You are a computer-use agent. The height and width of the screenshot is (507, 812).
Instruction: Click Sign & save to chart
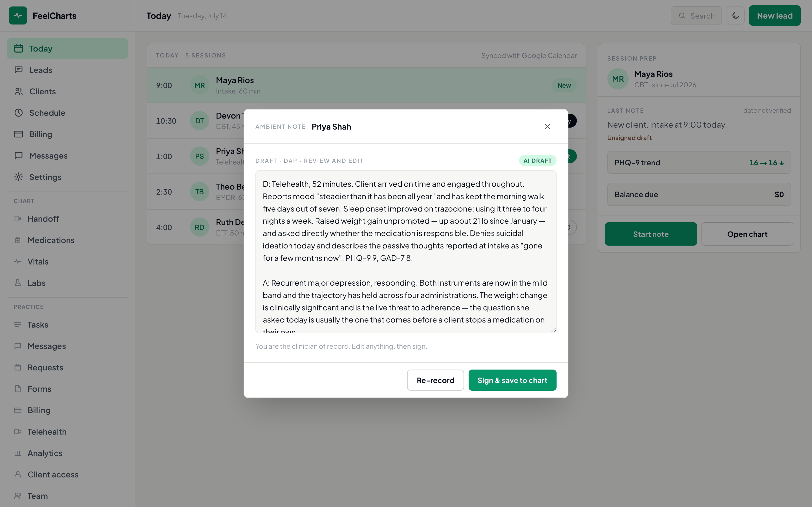click(x=512, y=380)
